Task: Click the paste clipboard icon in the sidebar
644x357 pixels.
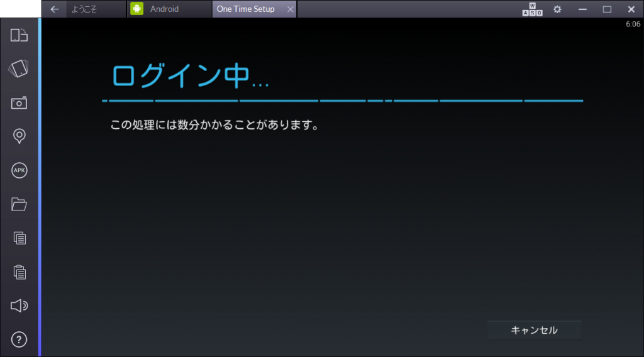Action: (x=19, y=272)
